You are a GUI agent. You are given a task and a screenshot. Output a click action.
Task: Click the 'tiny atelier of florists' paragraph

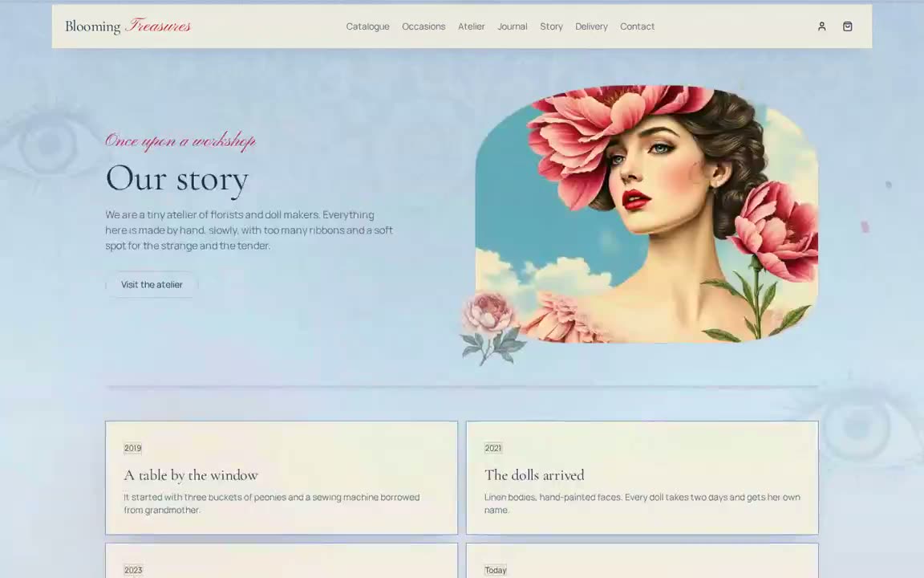[x=249, y=230]
